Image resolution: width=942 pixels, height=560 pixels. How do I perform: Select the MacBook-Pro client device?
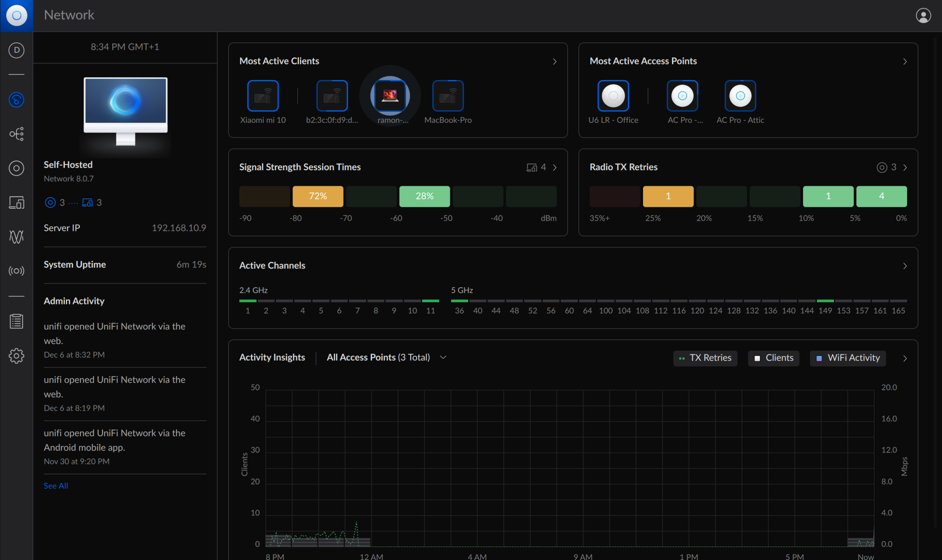448,96
